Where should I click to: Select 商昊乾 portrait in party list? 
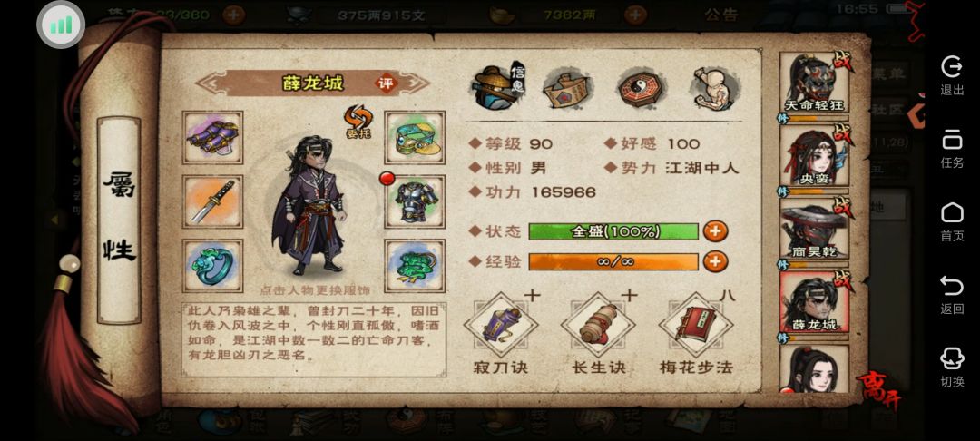[814, 230]
